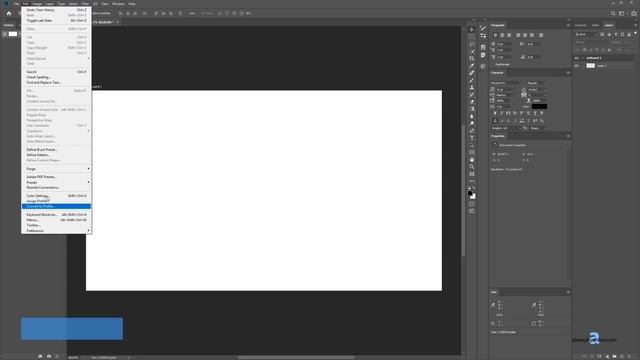Click the canvas vertical scrollbar
Image resolution: width=640 pixels, height=360 pixels.
coord(463,190)
